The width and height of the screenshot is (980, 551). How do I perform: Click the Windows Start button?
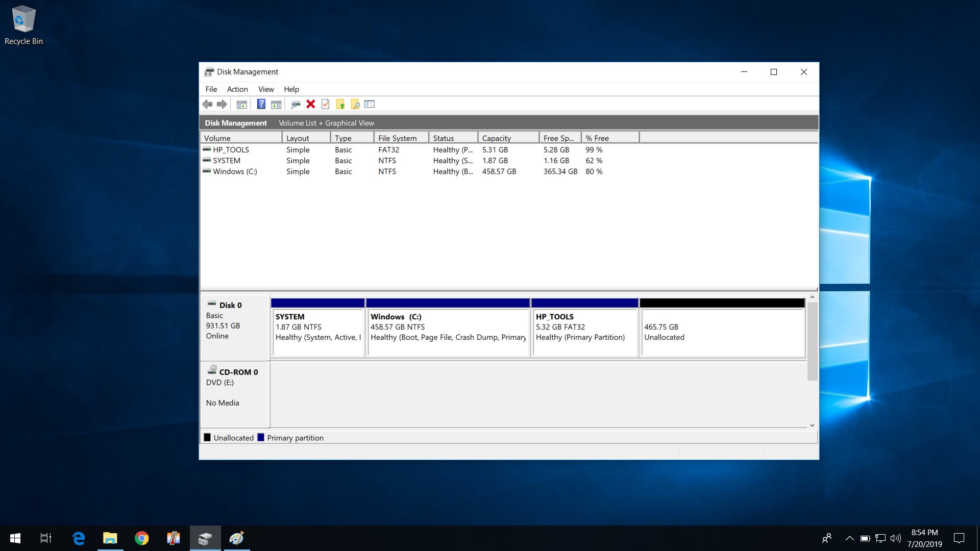pos(15,538)
